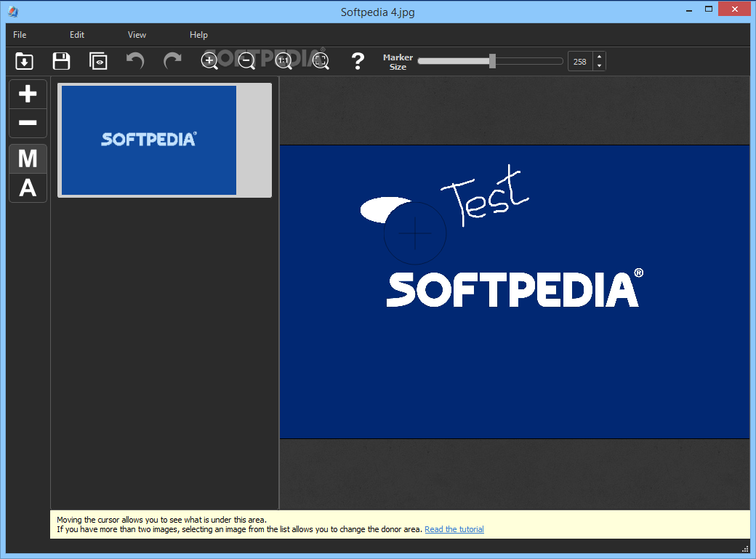This screenshot has height=559, width=756.
Task: Zoom in with the magnifier plus icon
Action: pos(209,61)
